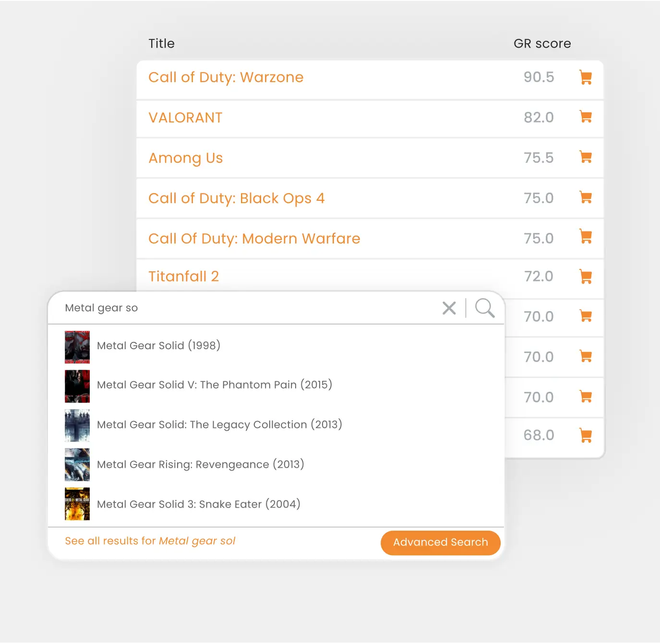Click Legacy Collection cover thumbnail
660x644 pixels.
pos(77,425)
